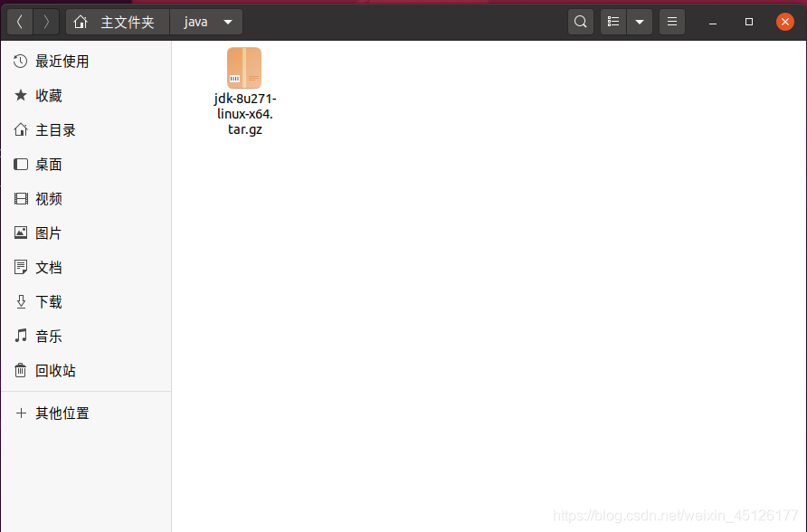
Task: Open 文档 in sidebar
Action: (86, 267)
